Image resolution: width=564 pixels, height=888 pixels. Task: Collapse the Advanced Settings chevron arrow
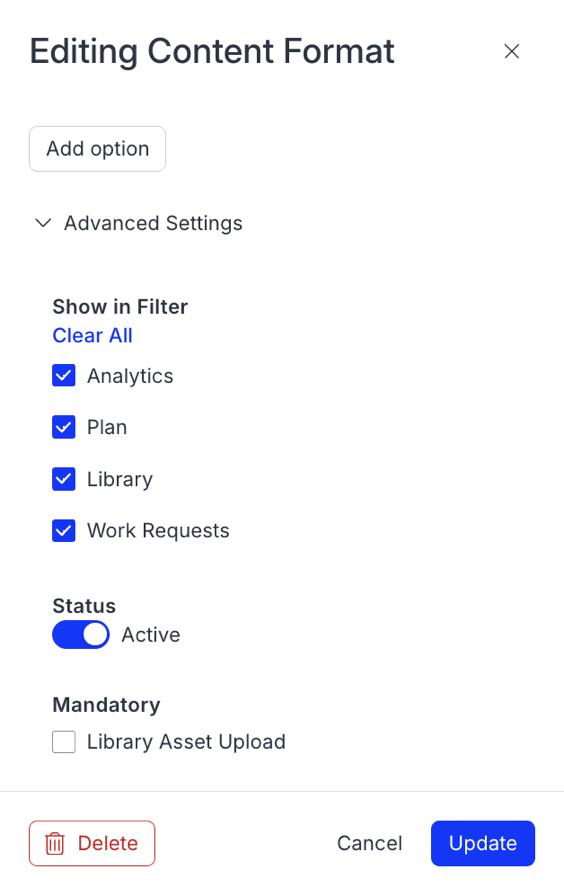(43, 223)
